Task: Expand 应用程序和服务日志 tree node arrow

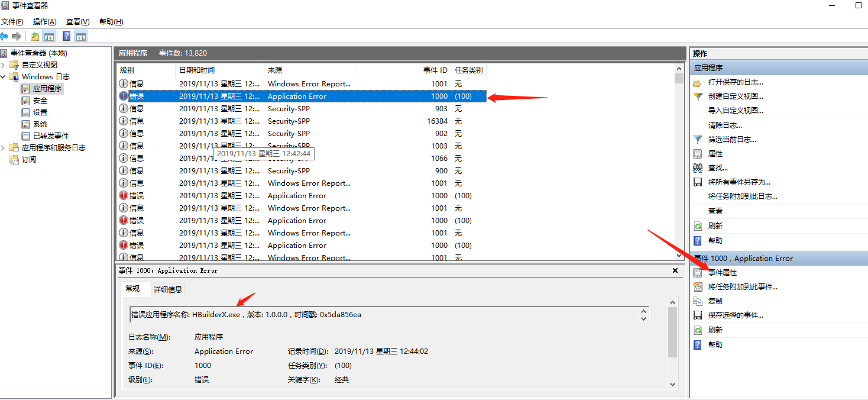Action: point(4,148)
